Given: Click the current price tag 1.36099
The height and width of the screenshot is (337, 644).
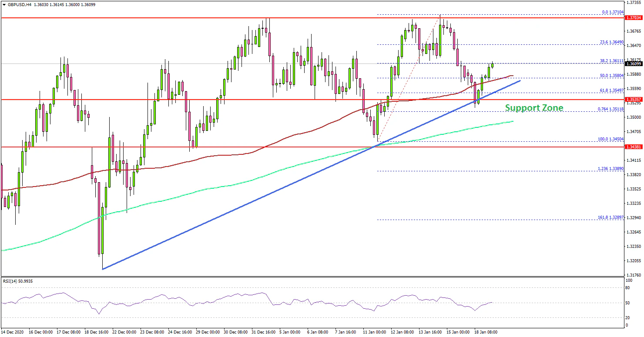Looking at the screenshot, I should tap(633, 63).
